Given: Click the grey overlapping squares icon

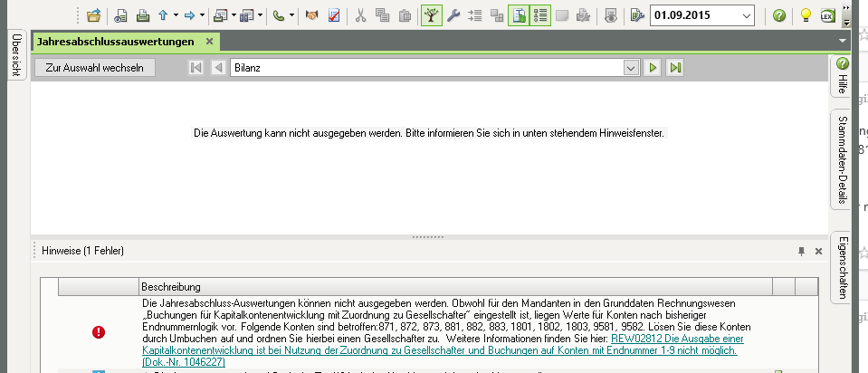Looking at the screenshot, I should 497,15.
